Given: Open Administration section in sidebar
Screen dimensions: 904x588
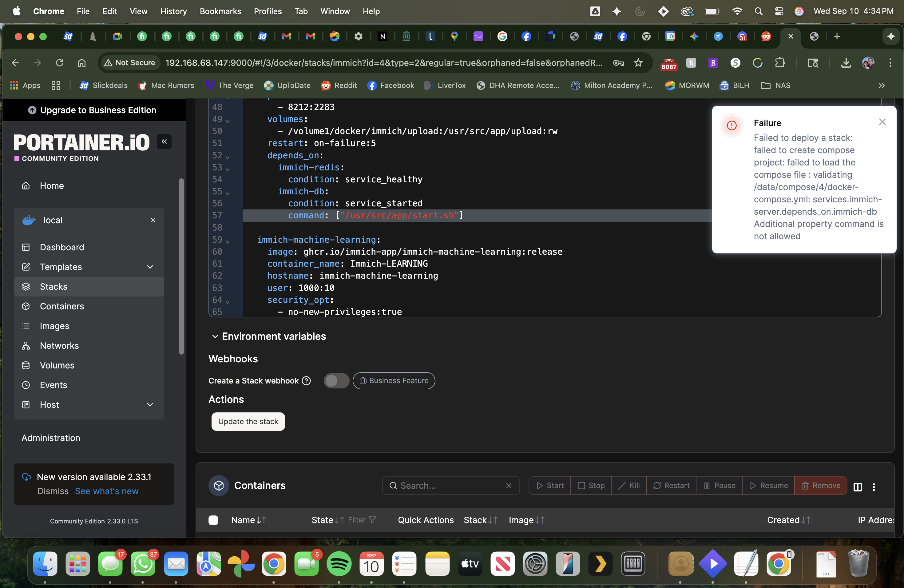Looking at the screenshot, I should tap(51, 438).
